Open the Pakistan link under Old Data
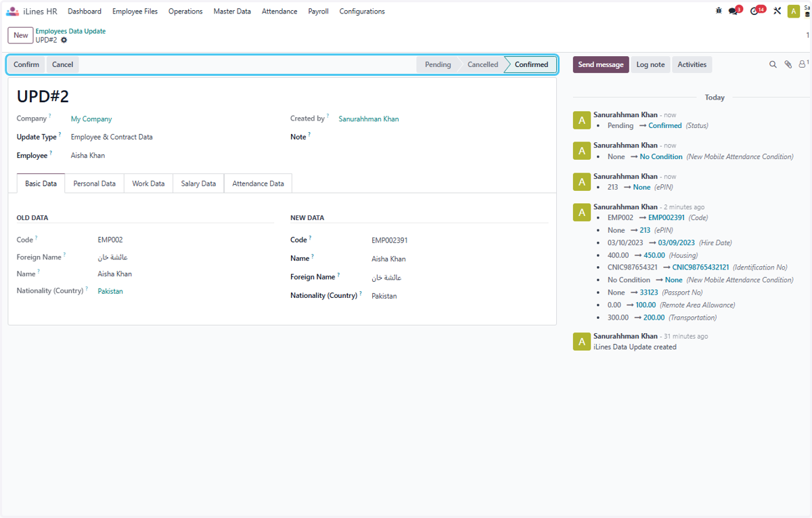This screenshot has height=518, width=812. click(110, 291)
